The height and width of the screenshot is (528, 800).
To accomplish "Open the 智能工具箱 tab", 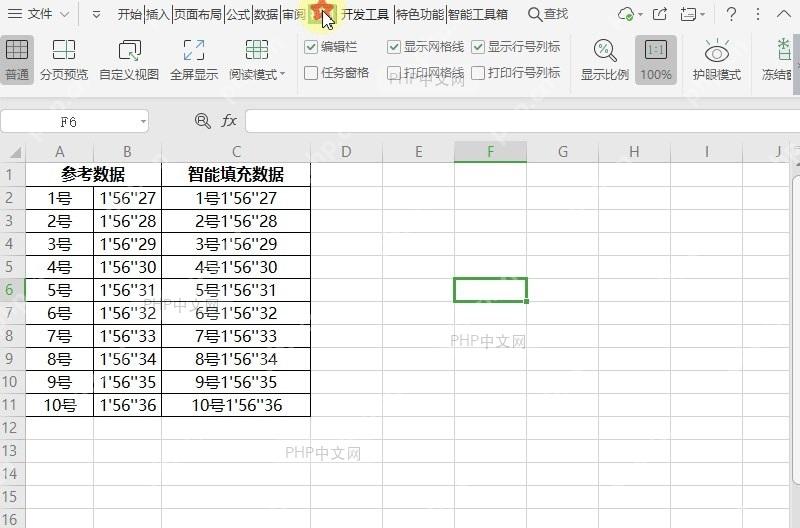I will coord(478,14).
